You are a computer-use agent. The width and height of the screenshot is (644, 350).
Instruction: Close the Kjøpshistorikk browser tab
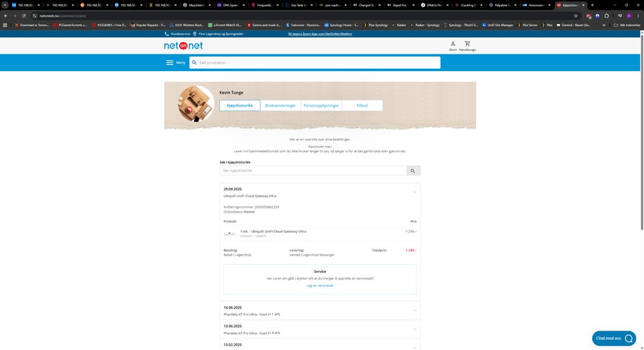pos(583,5)
